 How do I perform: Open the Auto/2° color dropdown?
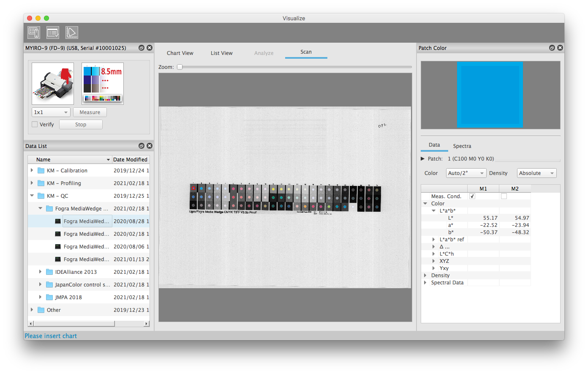tap(466, 173)
